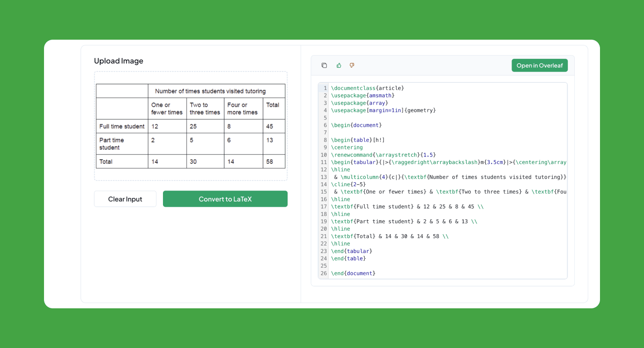Click line number 1 in the gutter
This screenshot has width=644, height=348.
(x=325, y=88)
